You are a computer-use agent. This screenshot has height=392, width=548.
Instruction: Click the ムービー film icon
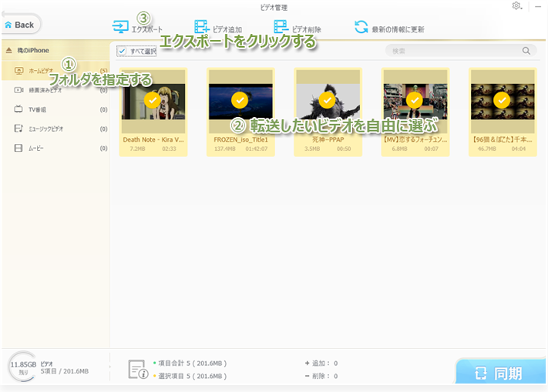tap(18, 148)
